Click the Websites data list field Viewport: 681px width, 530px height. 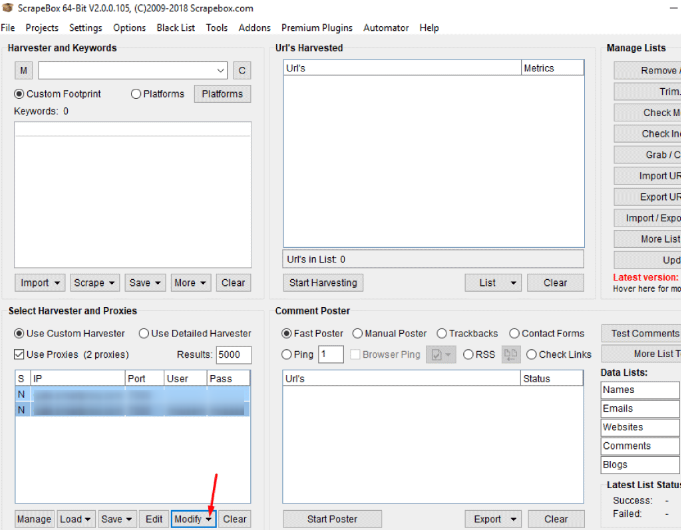640,427
